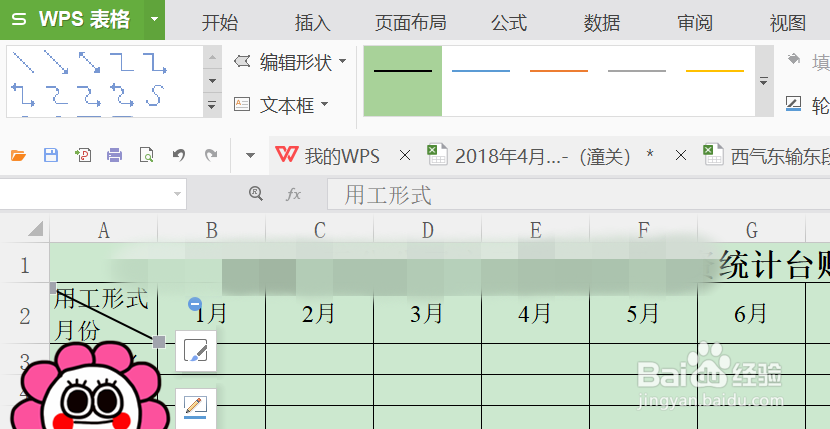Select the curved double-arrow connector shape
Screen dimensions: 830x429
point(122,95)
